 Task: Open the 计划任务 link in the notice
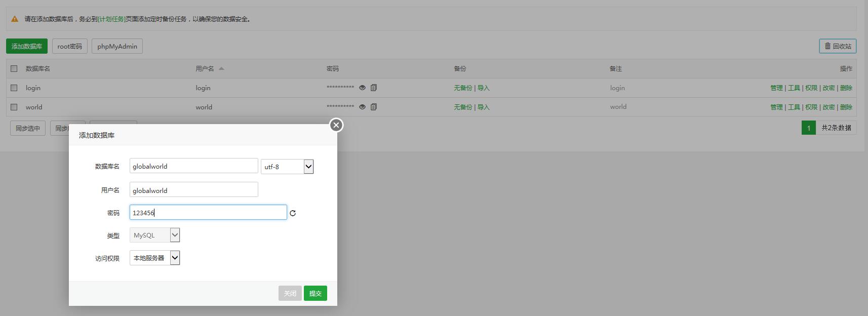(111, 19)
